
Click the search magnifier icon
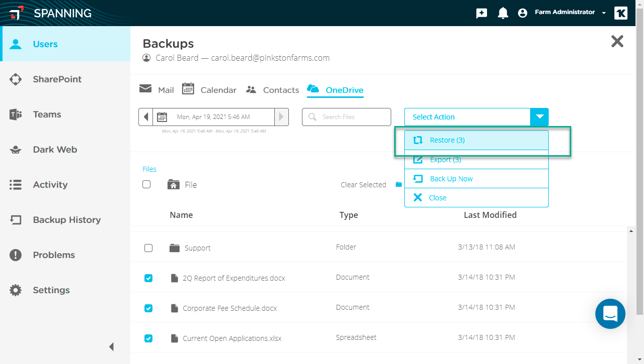coord(312,117)
